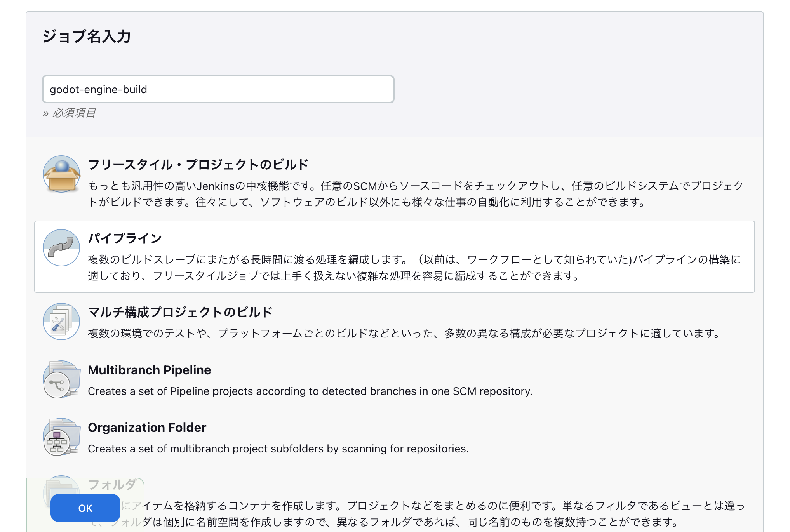This screenshot has width=790, height=532.
Task: Click the ジョブ名入力 heading
Action: 87,37
